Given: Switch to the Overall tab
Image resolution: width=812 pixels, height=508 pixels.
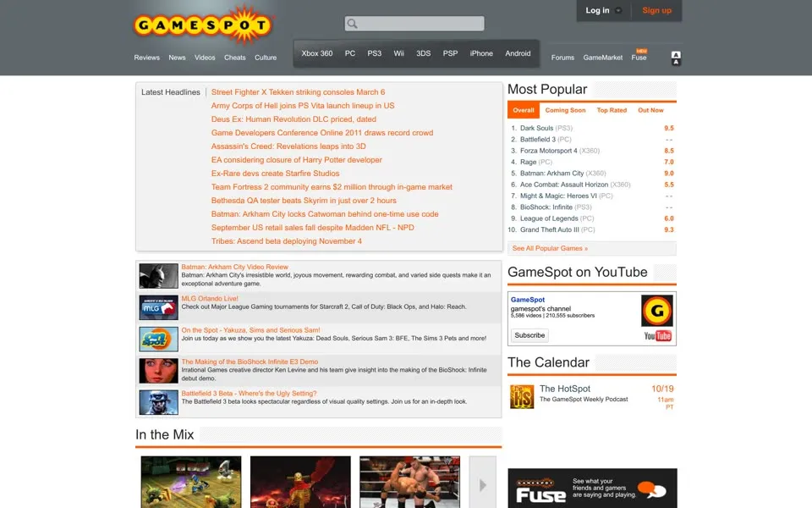Looking at the screenshot, I should [524, 110].
